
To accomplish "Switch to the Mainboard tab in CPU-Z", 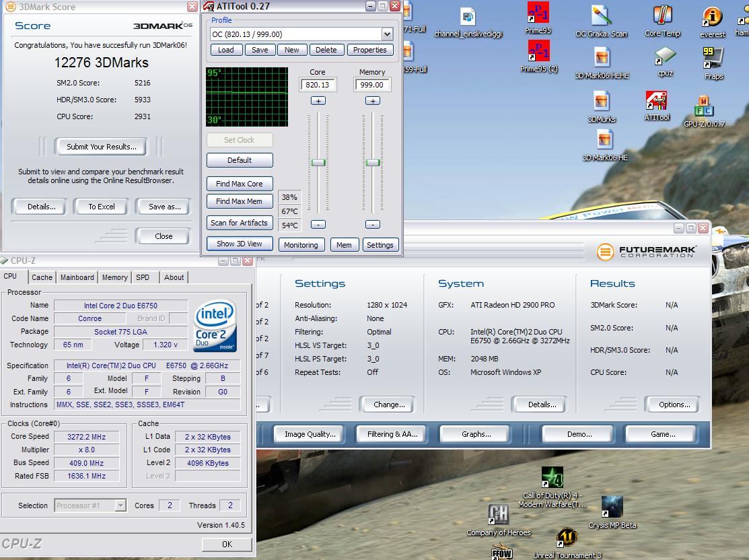I will click(77, 277).
